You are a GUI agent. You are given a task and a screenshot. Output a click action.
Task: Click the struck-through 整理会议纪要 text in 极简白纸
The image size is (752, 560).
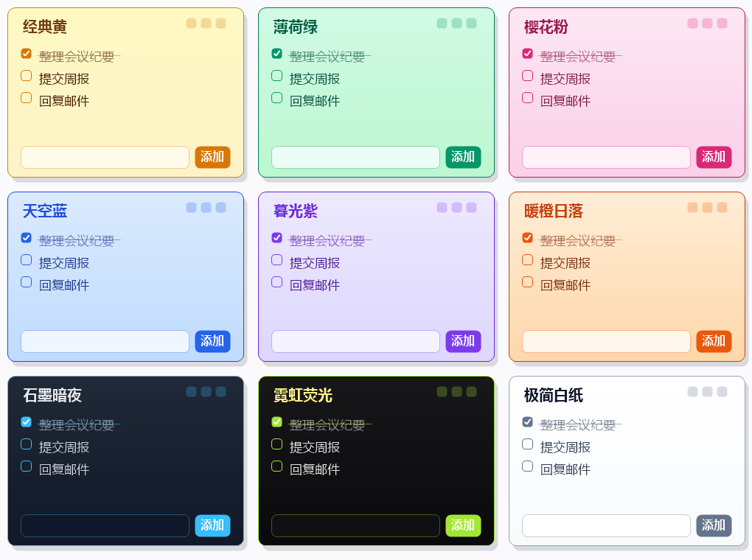(x=577, y=425)
